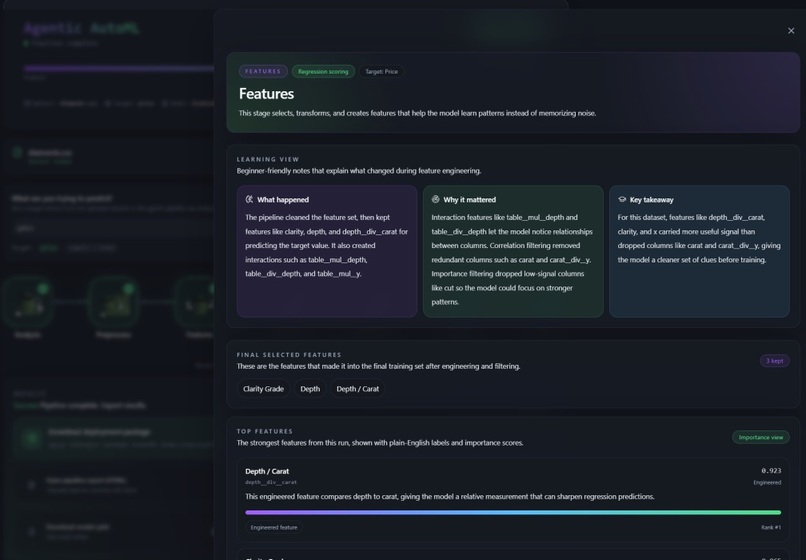806x560 pixels.
Task: Select the Clarity Grade feature chip
Action: (263, 389)
